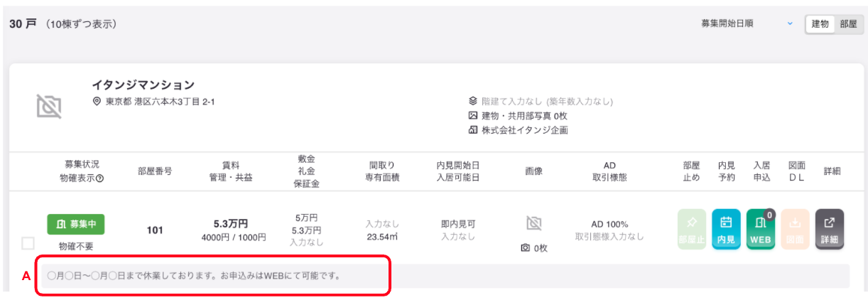
Task: Open the イタンジマンション building title
Action: (143, 85)
